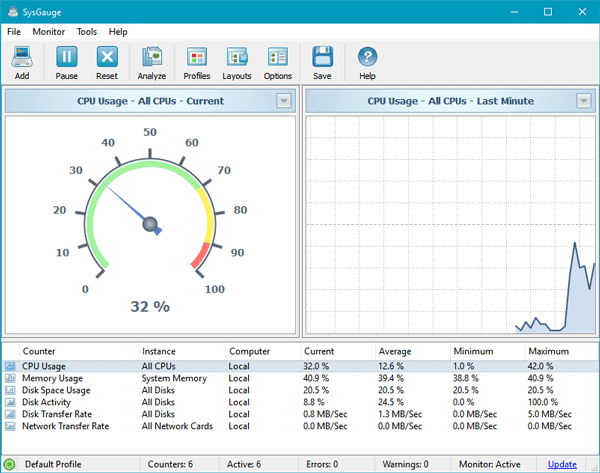
Task: Click the Default Profile status bar entry
Action: coord(53,464)
